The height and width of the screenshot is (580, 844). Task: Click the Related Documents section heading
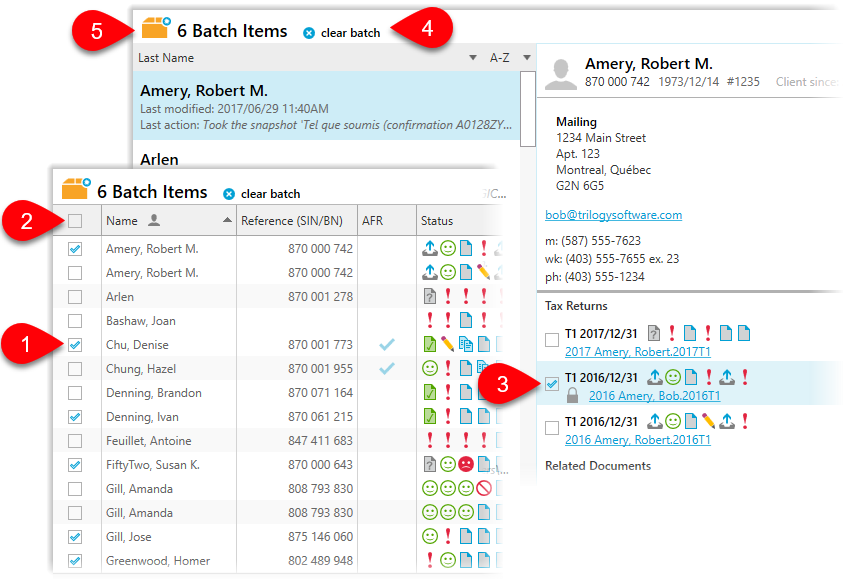[598, 465]
